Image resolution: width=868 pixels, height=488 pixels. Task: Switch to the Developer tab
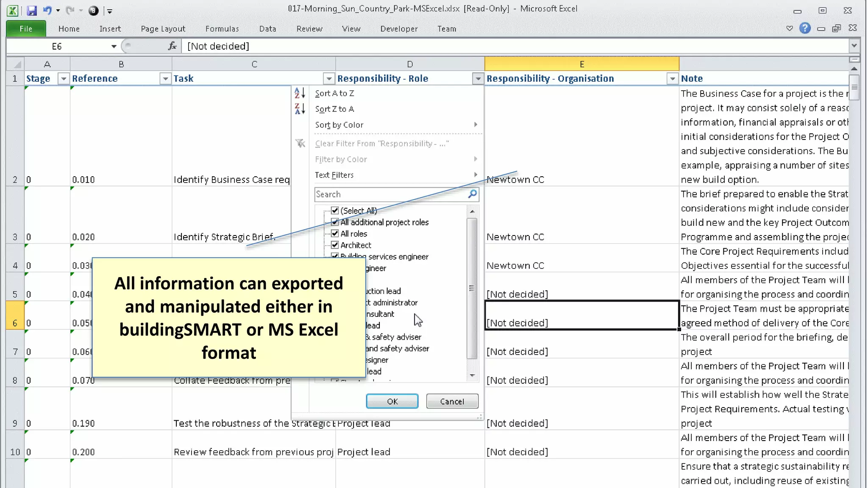point(399,29)
